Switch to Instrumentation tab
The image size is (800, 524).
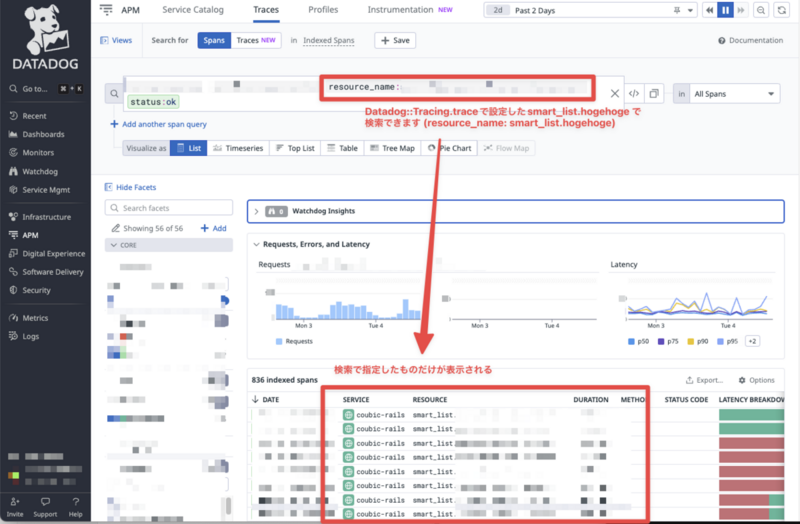click(400, 10)
